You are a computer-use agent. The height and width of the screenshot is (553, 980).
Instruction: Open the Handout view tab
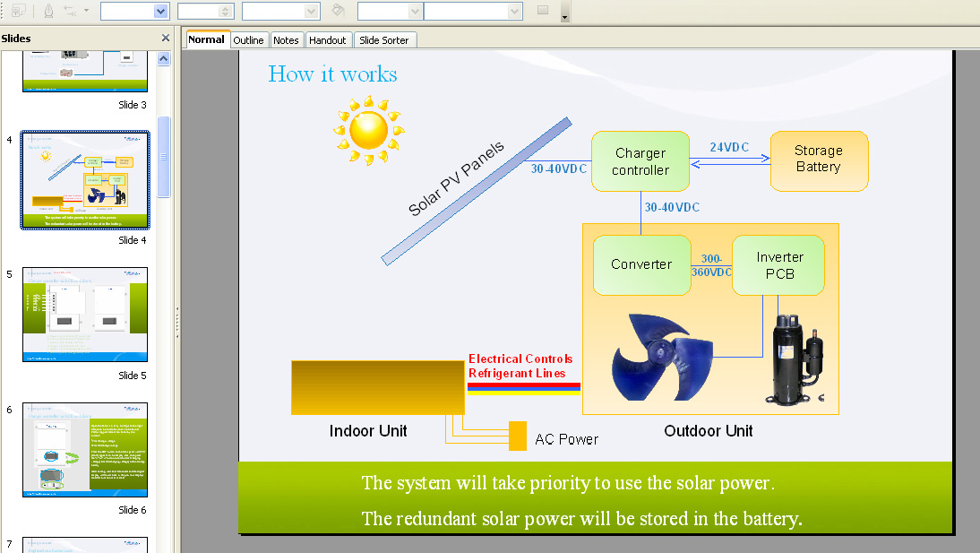pyautogui.click(x=327, y=40)
